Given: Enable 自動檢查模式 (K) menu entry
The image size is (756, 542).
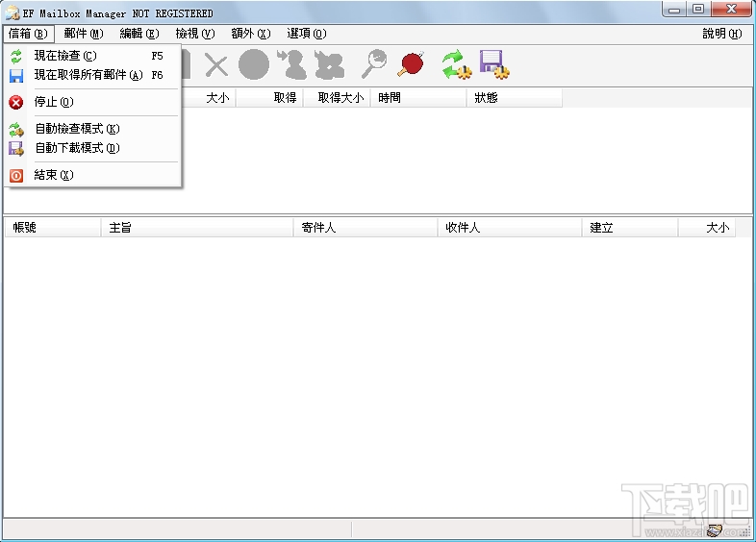Looking at the screenshot, I should tap(92, 129).
